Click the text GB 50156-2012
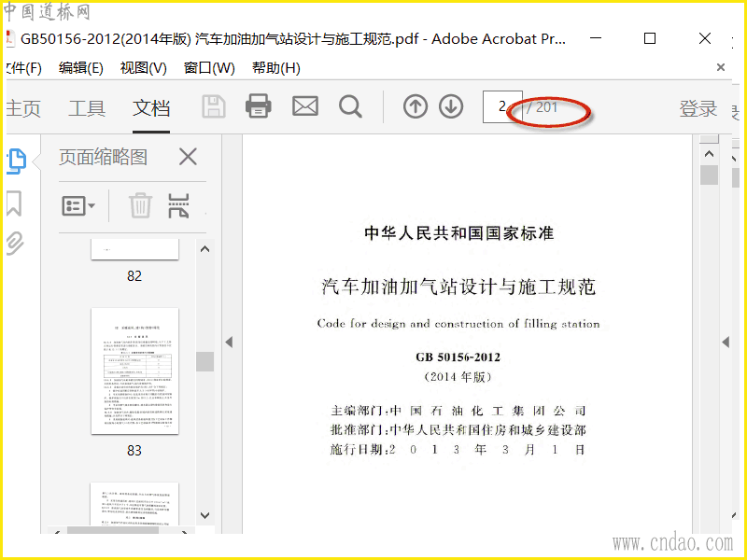This screenshot has height=560, width=747. (458, 357)
